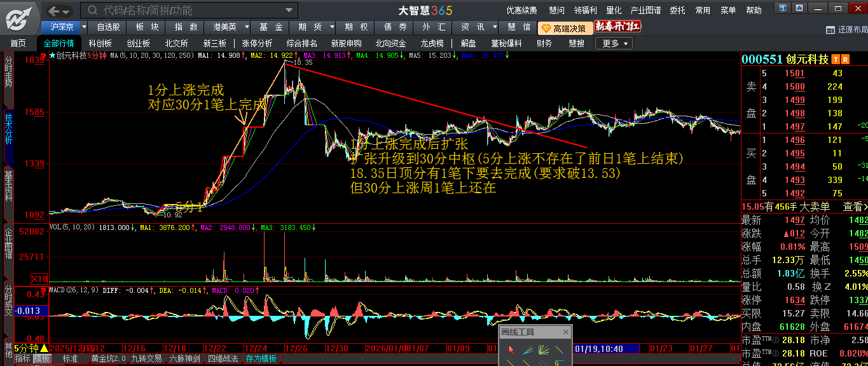
Task: Open the 技术分析 side tab
Action: coord(8,129)
